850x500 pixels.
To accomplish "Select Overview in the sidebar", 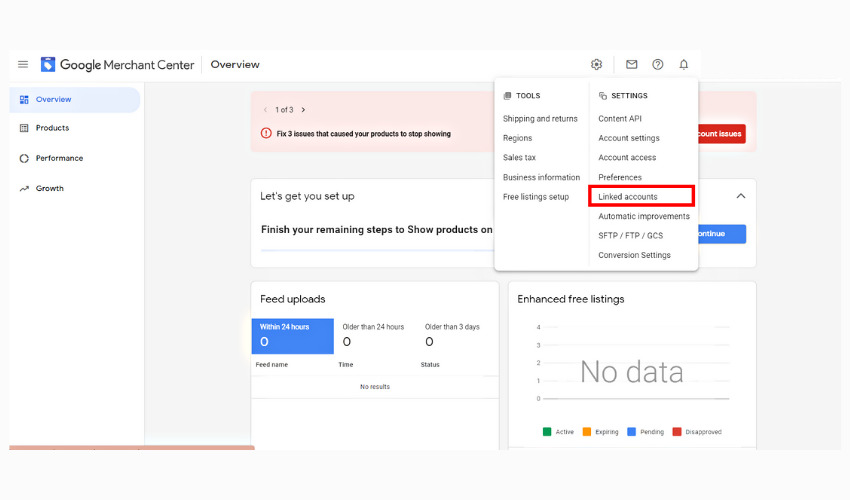I will (x=75, y=100).
